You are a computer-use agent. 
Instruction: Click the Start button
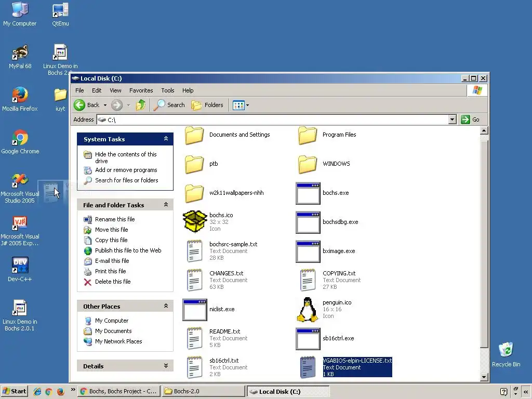14,391
